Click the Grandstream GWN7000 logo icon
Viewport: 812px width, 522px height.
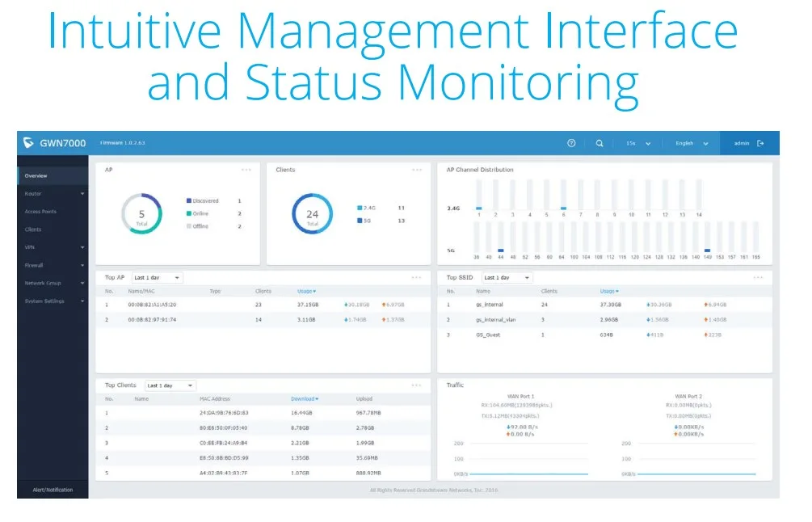[28, 143]
